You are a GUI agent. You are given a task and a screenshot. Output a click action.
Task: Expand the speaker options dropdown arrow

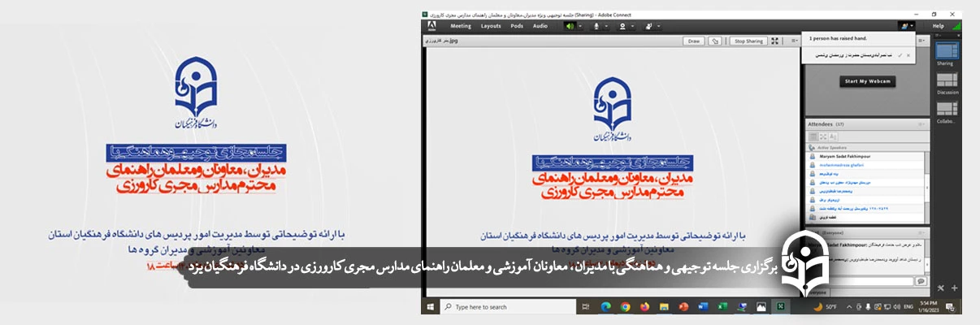pyautogui.click(x=579, y=26)
